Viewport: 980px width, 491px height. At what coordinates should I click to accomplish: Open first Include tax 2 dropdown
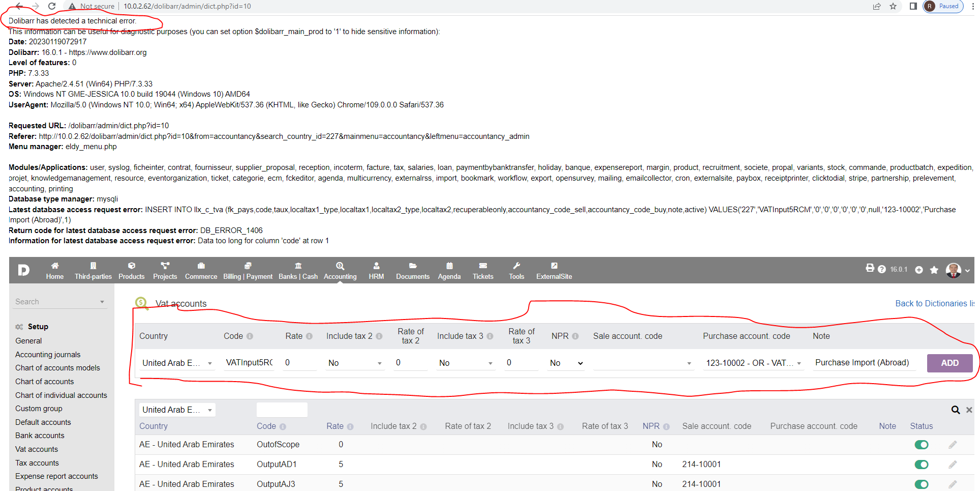coord(355,363)
